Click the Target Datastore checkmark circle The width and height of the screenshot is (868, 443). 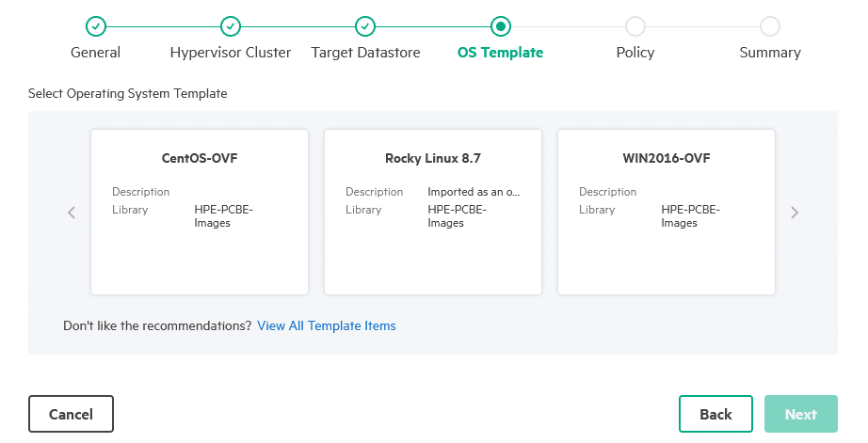(x=365, y=26)
